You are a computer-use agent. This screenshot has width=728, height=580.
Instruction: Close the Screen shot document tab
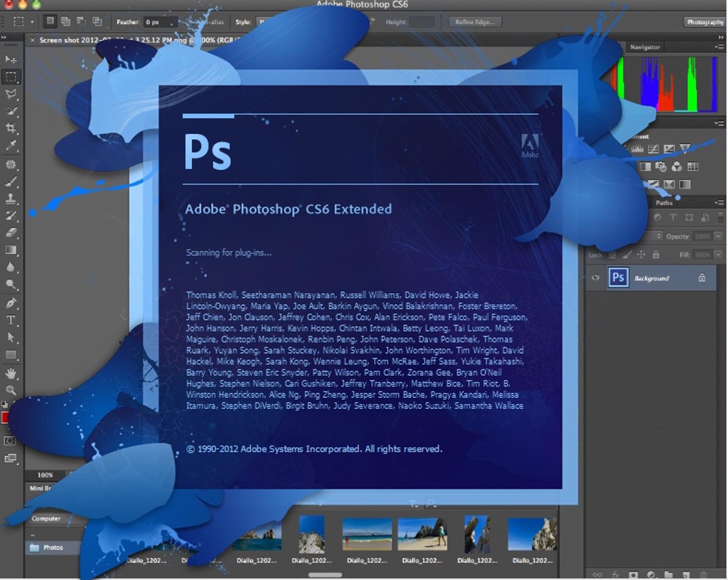point(32,40)
